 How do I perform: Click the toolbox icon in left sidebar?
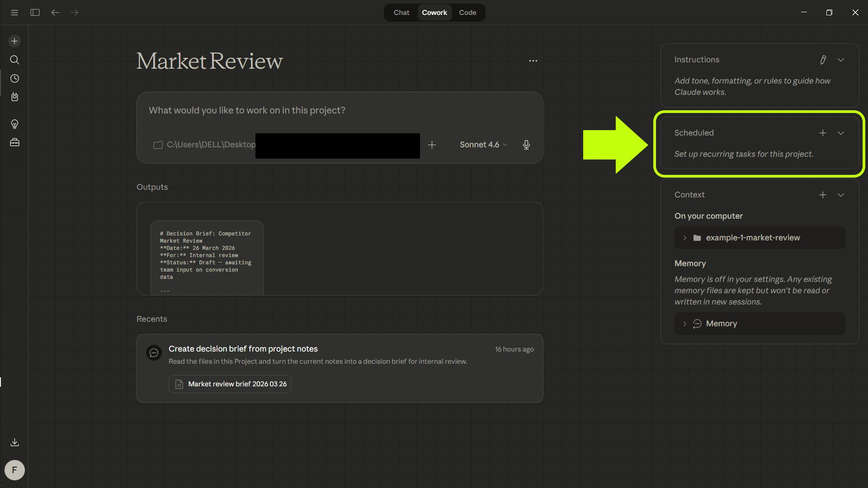click(14, 143)
